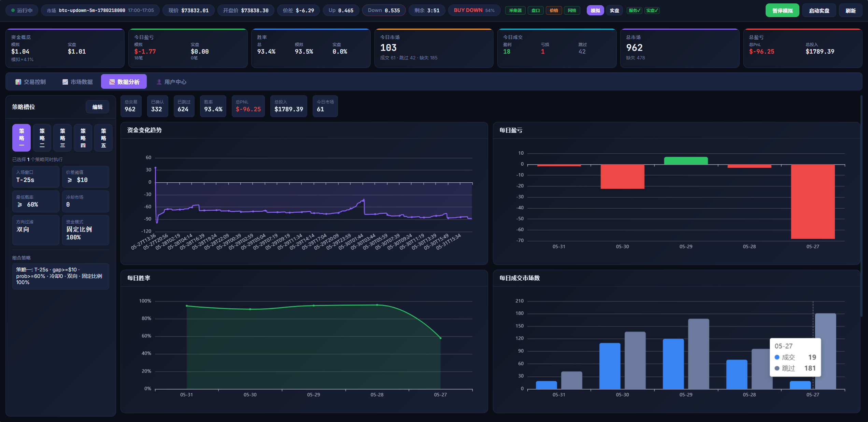Click the 今日市场 103 summary card
The width and height of the screenshot is (868, 422).
point(433,48)
